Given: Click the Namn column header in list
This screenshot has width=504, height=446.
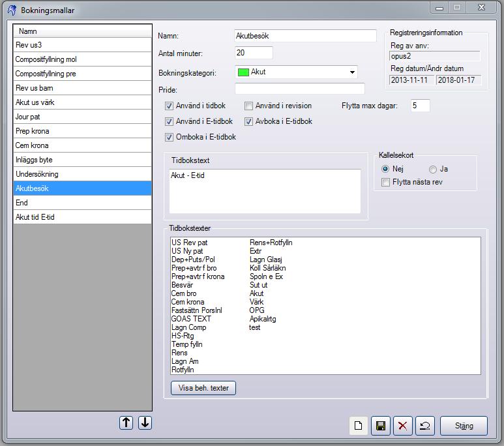Looking at the screenshot, I should (x=83, y=31).
